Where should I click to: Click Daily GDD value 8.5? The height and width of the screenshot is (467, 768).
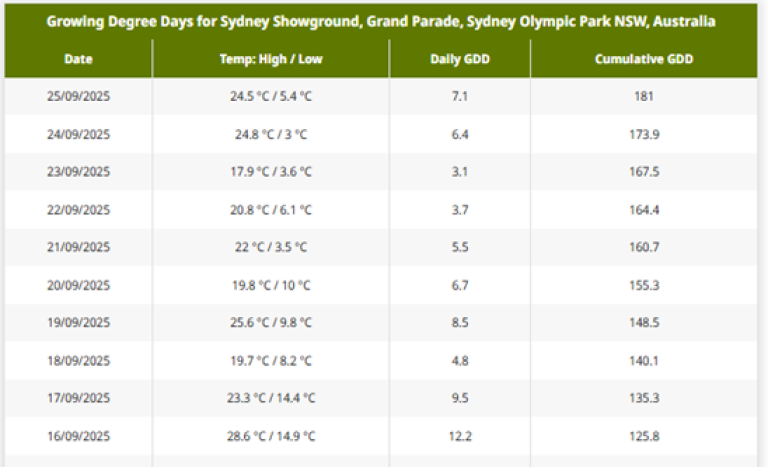tap(460, 322)
